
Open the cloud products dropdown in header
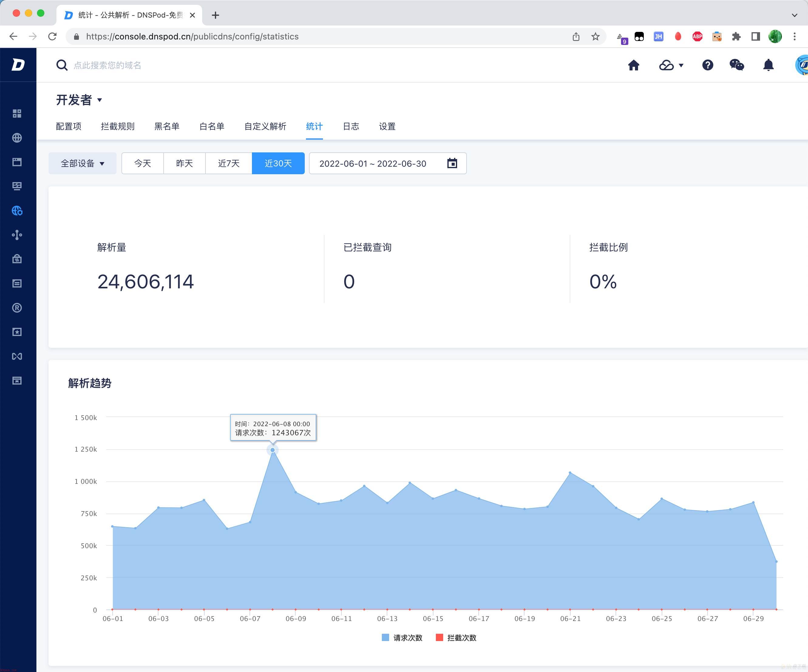pyautogui.click(x=671, y=65)
